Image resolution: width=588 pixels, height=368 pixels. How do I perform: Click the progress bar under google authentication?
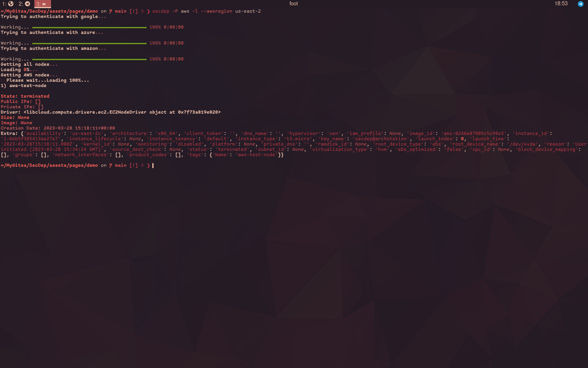[x=89, y=27]
